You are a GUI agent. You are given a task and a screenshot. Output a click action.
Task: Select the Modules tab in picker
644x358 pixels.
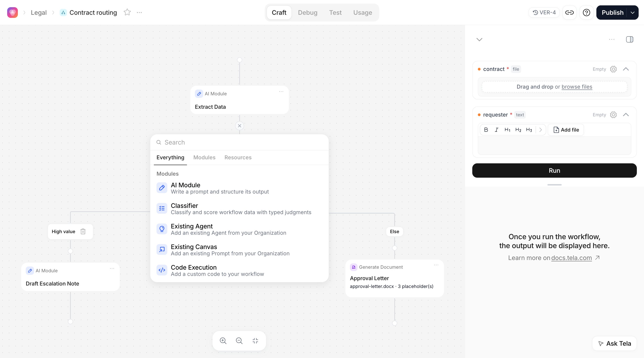[204, 157]
